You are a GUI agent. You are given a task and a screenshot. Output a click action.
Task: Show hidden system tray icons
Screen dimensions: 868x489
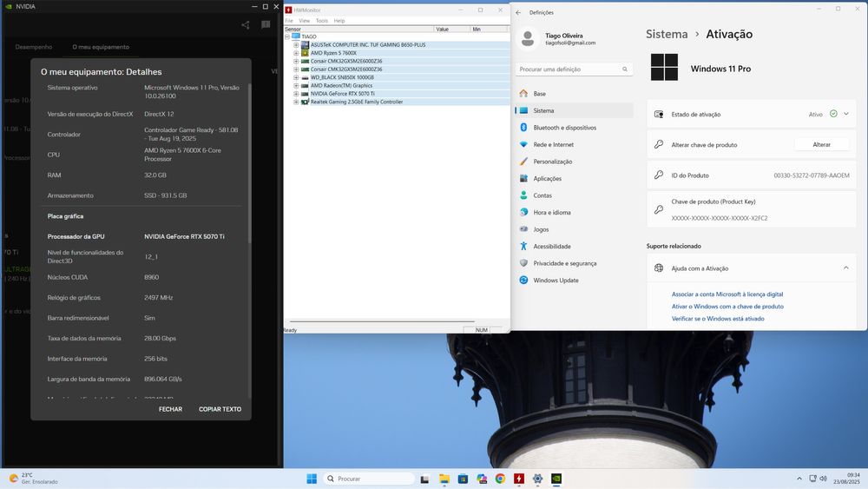click(x=799, y=479)
